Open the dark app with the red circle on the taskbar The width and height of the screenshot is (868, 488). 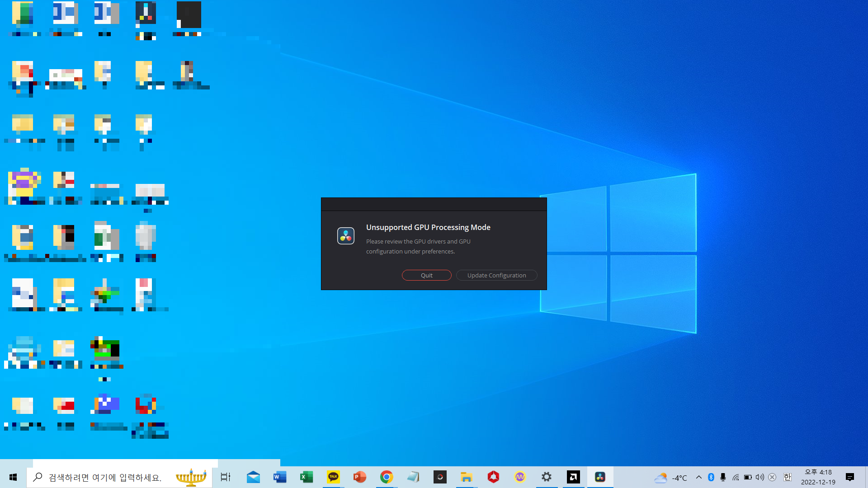coord(440,477)
